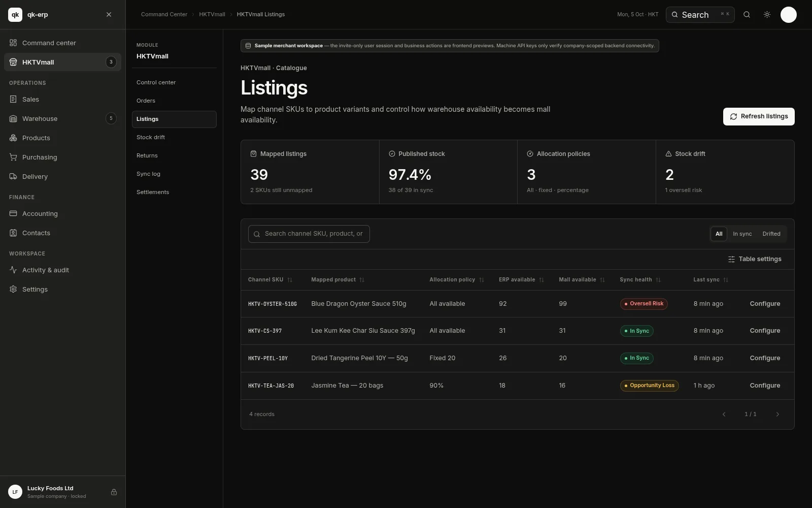Open the Stock drift module tab
This screenshot has width=812, height=508.
coord(174,137)
